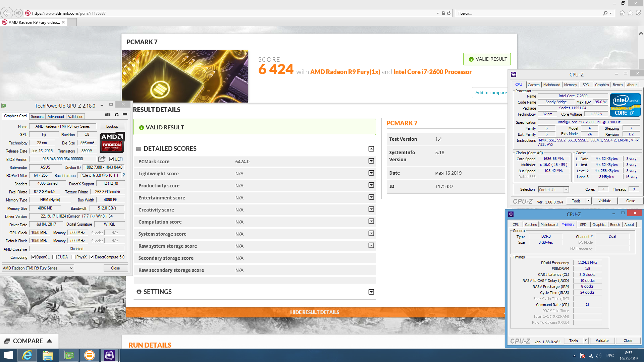Click search magnifier icon in browser

pos(605,13)
